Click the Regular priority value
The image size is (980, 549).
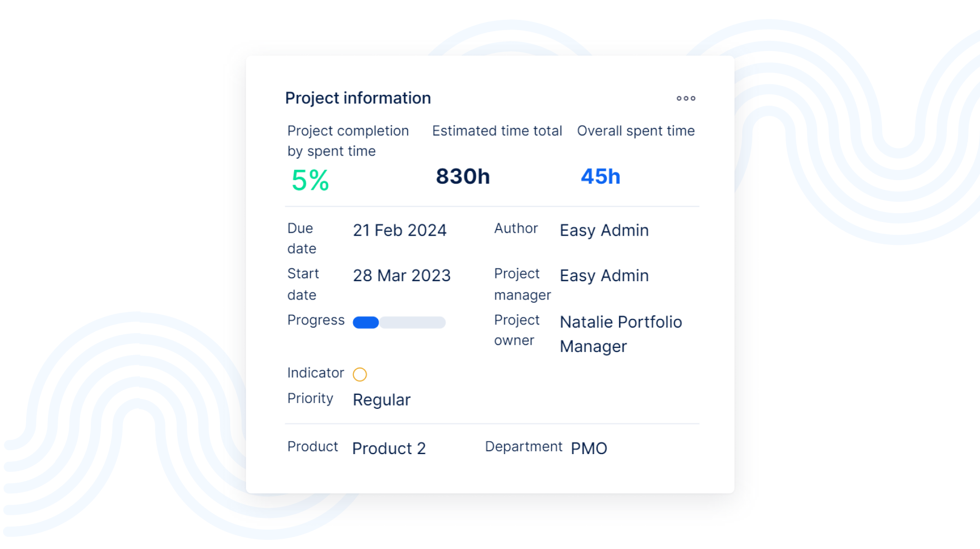click(381, 400)
